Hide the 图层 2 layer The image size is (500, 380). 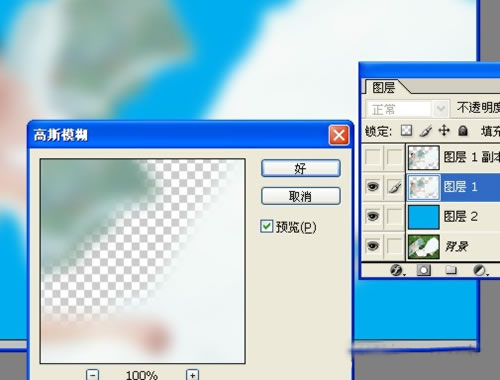[x=372, y=216]
